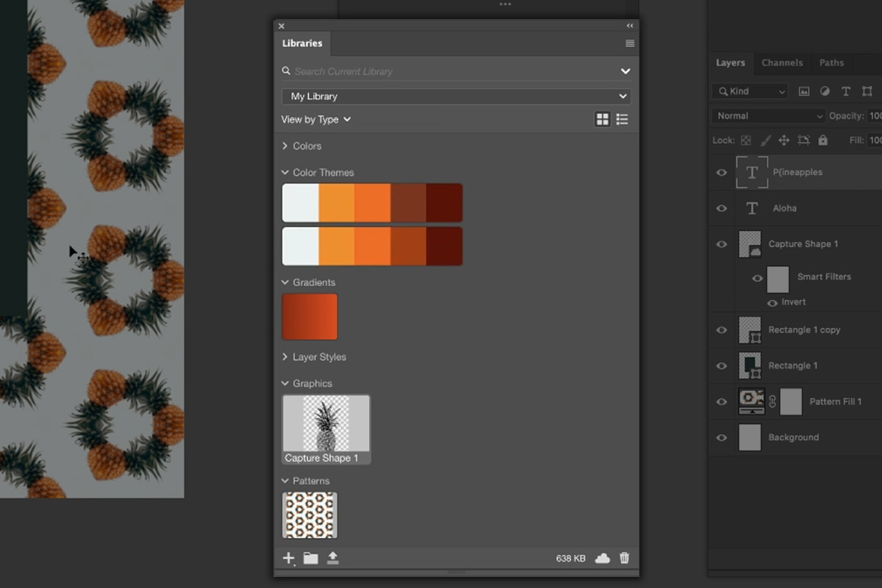Create a new group in the Libraries panel

pos(310,558)
